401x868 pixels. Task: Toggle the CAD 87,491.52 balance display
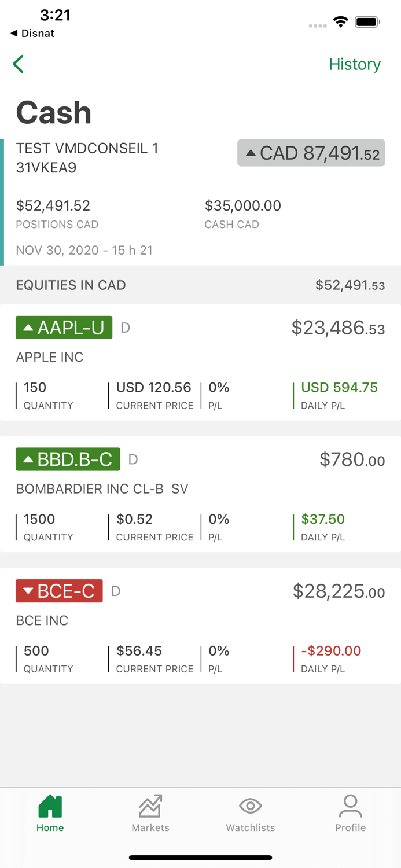(x=311, y=153)
